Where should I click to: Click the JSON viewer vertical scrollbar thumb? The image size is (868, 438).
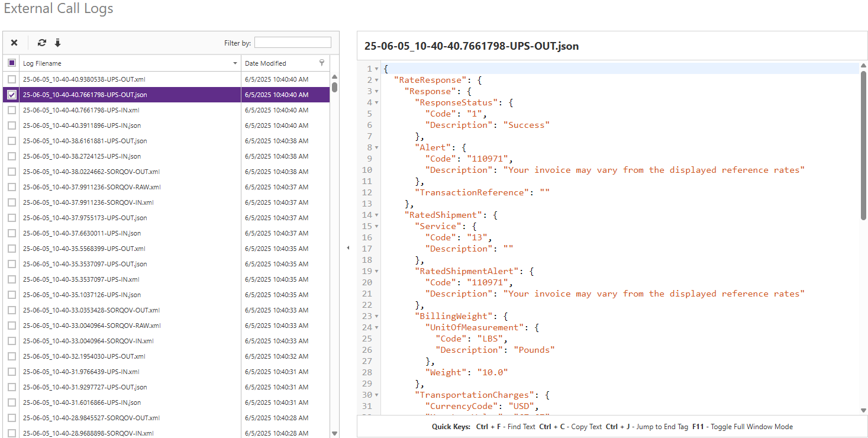click(x=863, y=146)
